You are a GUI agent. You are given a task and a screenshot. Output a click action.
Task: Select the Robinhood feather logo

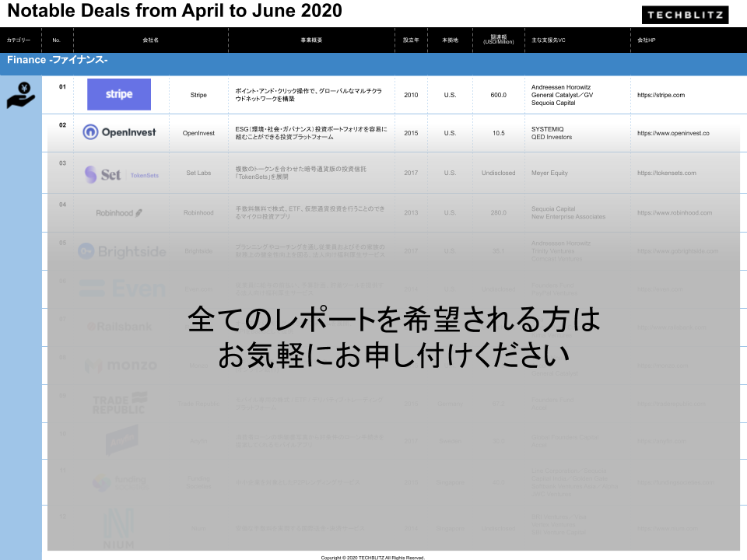click(119, 213)
